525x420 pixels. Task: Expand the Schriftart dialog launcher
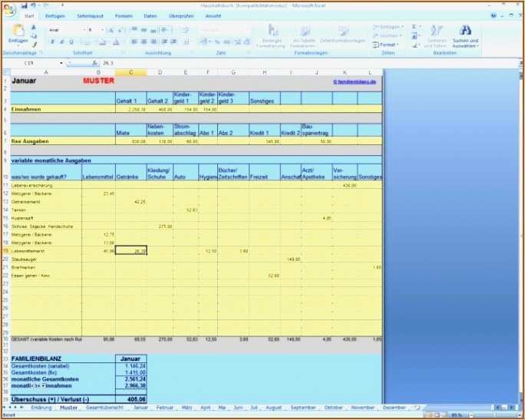[x=123, y=52]
